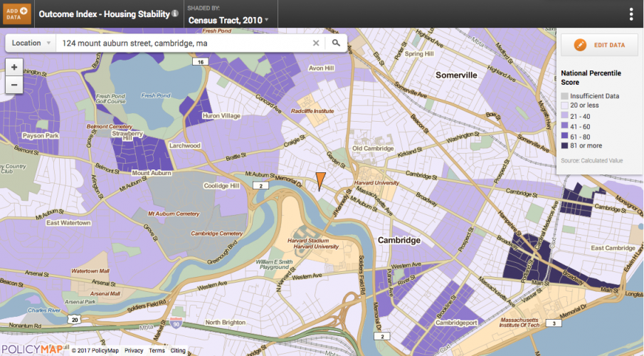Image resolution: width=644 pixels, height=356 pixels.
Task: Click the Route 16 highway shield
Action: pyautogui.click(x=201, y=62)
